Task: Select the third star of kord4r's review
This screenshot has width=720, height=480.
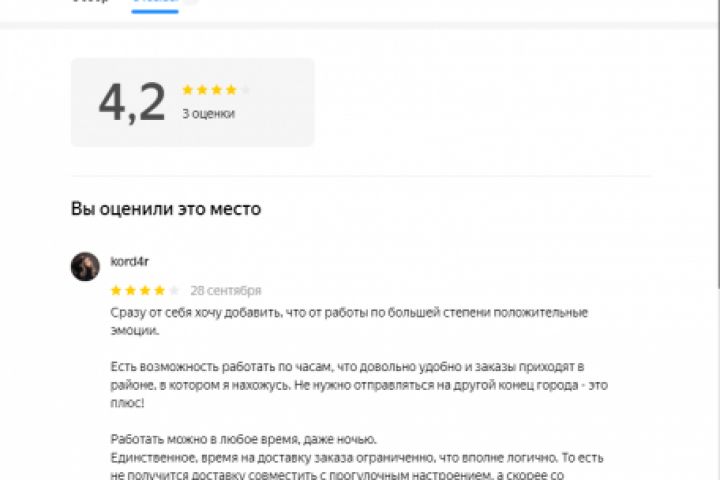Action: (144, 291)
